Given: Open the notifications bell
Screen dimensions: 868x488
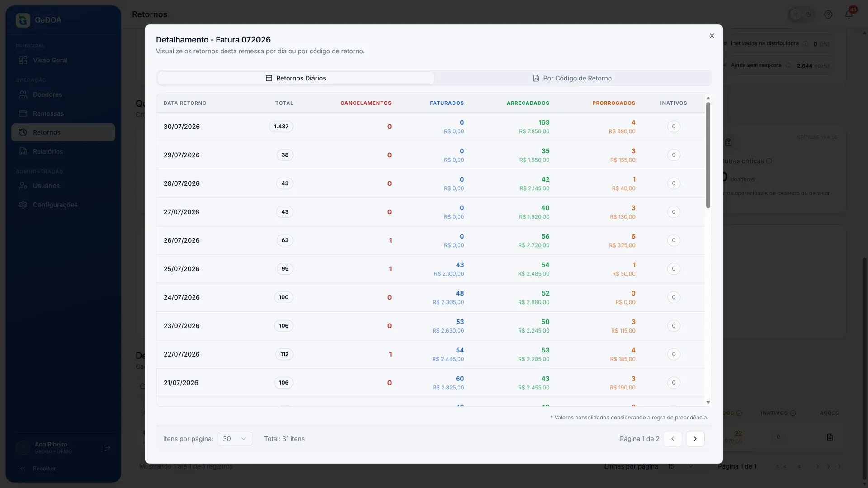Looking at the screenshot, I should (849, 14).
